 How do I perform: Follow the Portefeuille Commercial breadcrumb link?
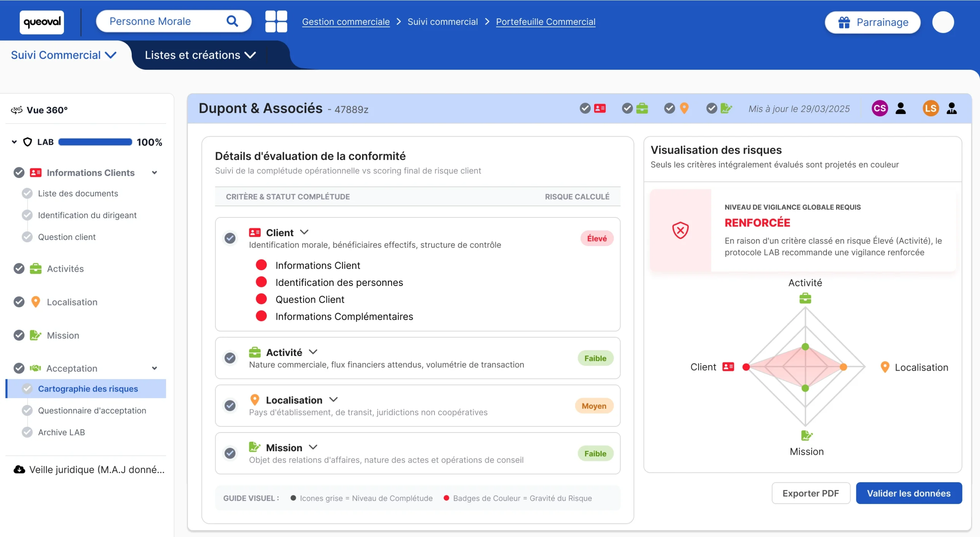(x=546, y=22)
